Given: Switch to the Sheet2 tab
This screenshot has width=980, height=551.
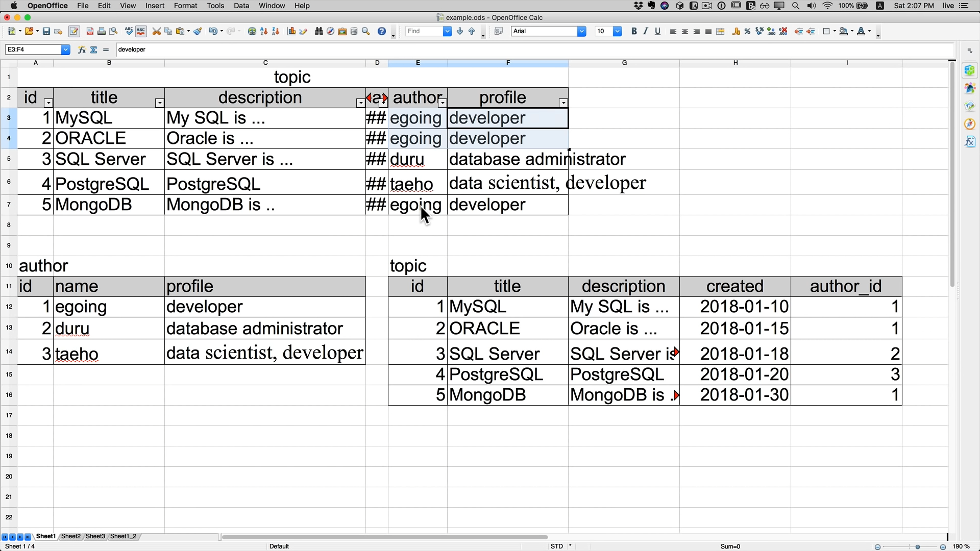Looking at the screenshot, I should [71, 537].
